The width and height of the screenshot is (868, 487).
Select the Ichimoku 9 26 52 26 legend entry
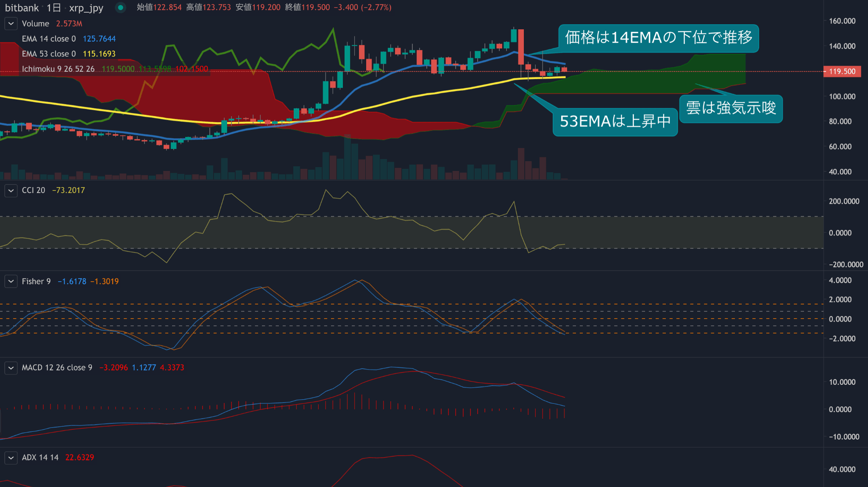point(58,68)
